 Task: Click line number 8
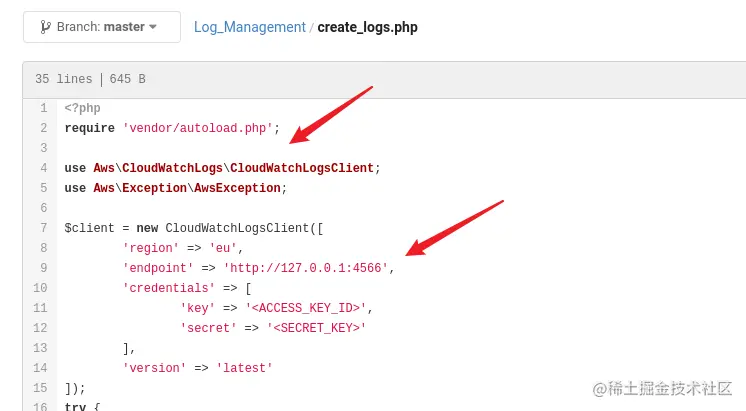point(44,248)
